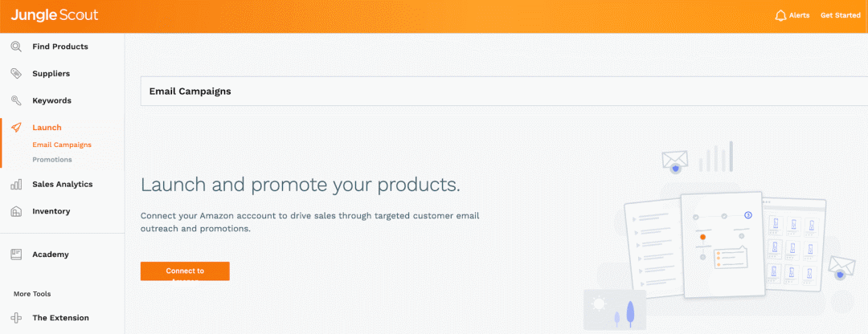Click the Sales Analytics bar chart icon
868x334 pixels.
point(16,185)
